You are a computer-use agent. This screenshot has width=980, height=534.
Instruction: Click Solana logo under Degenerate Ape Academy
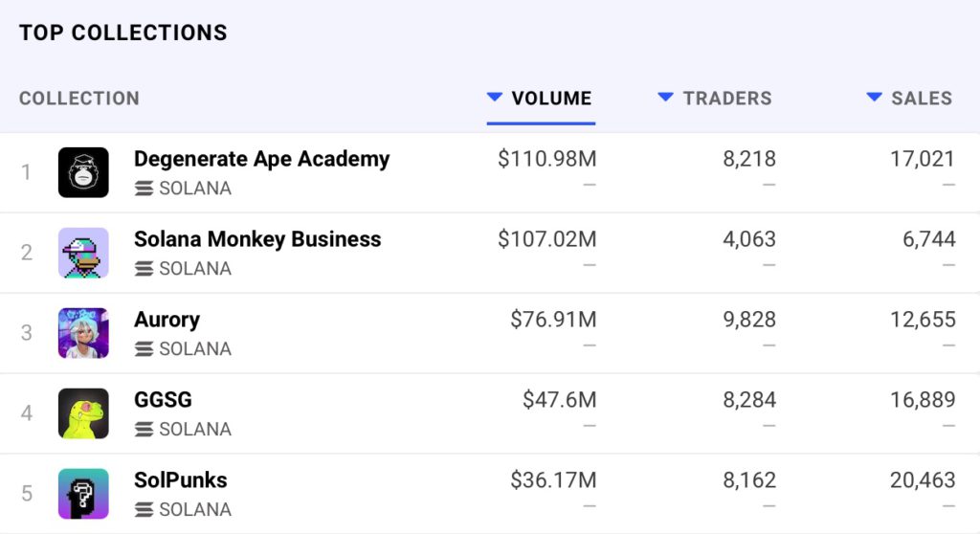pyautogui.click(x=145, y=189)
